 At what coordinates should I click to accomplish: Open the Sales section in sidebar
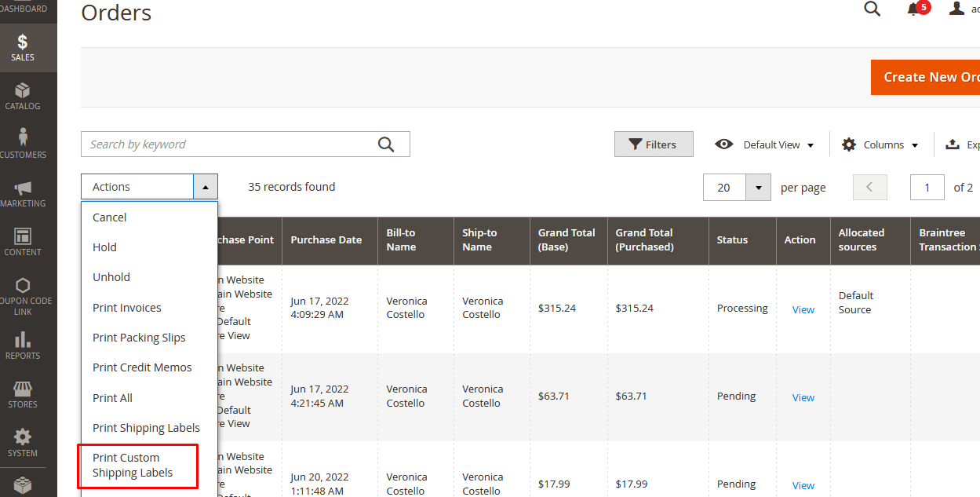[x=23, y=47]
